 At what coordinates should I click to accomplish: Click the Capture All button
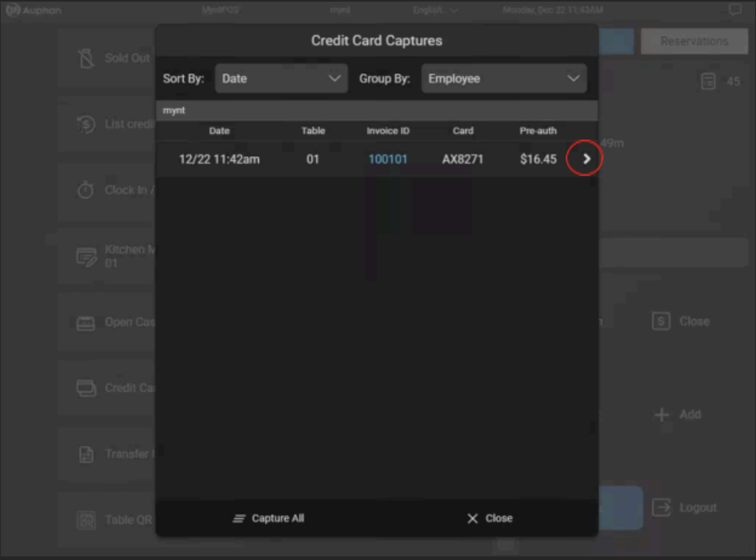tap(268, 518)
